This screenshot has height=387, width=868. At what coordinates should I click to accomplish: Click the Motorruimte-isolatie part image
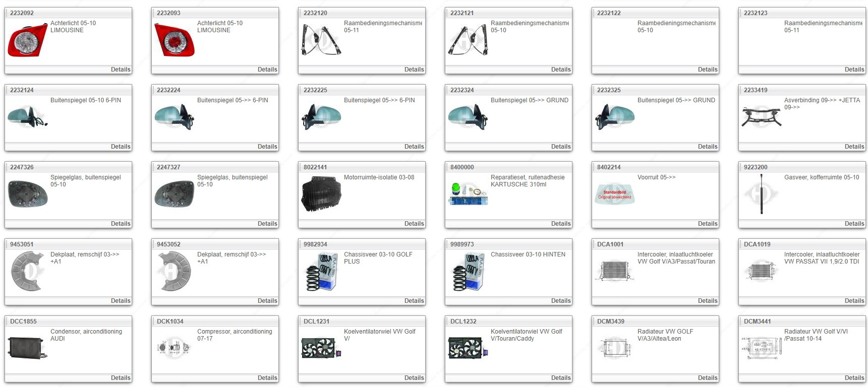pyautogui.click(x=321, y=195)
